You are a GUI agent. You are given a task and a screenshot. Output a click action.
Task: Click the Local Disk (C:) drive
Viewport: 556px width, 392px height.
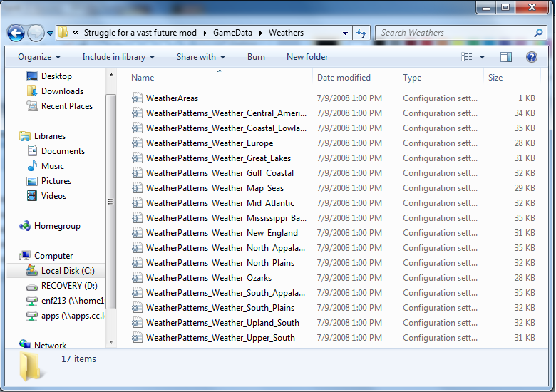(x=67, y=271)
